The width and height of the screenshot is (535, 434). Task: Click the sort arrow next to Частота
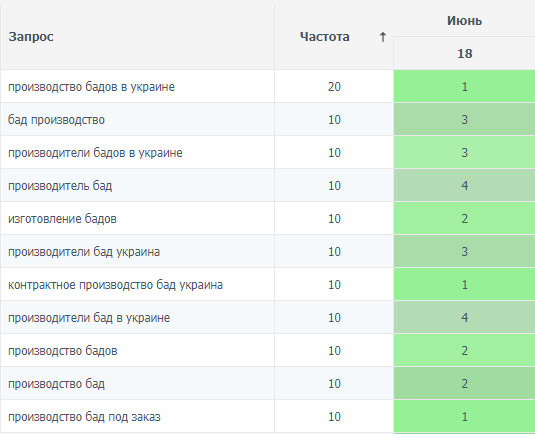pyautogui.click(x=382, y=37)
